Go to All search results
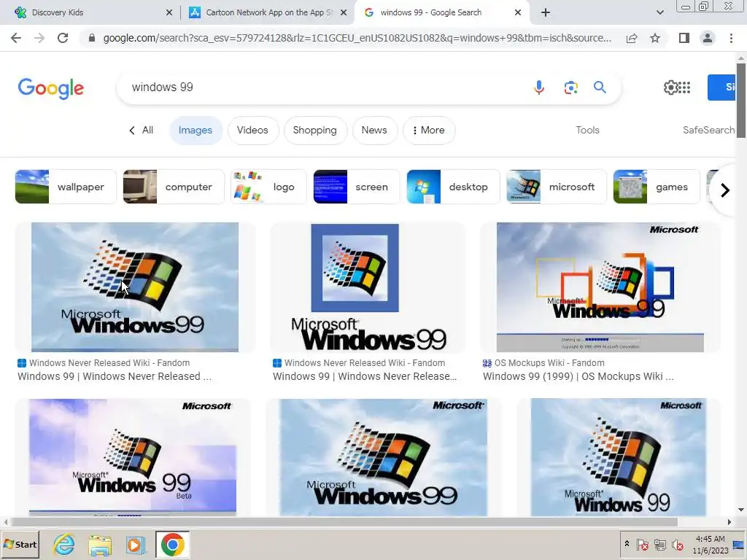 [142, 130]
